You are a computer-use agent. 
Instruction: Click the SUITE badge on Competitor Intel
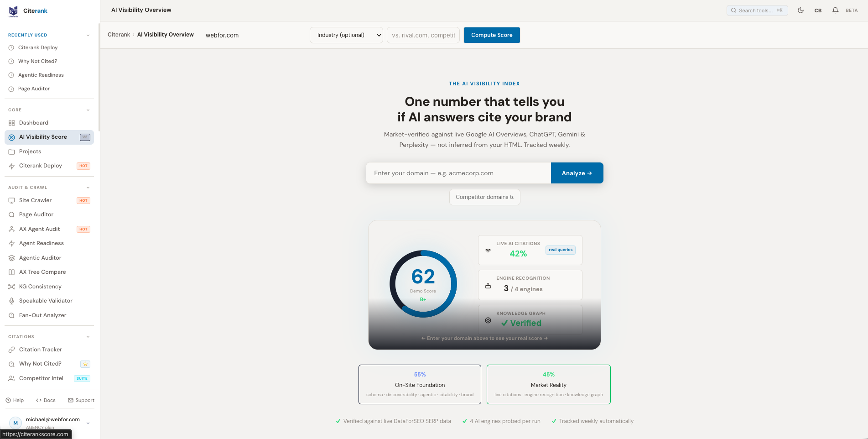pos(82,378)
